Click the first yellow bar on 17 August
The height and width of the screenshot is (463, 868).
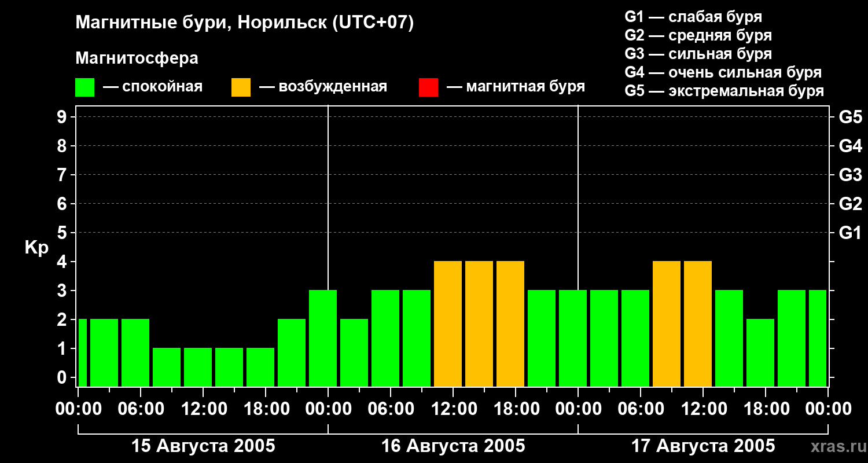pos(667,324)
